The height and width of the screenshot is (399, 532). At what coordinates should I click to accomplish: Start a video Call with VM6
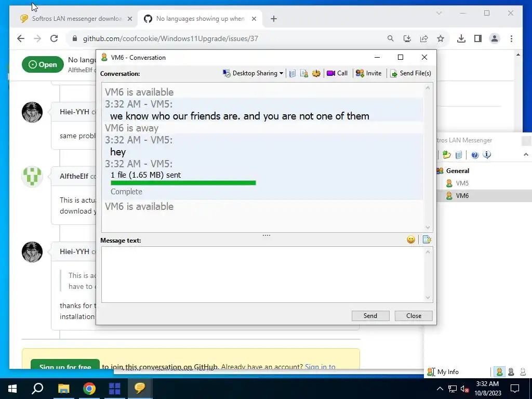coord(337,73)
